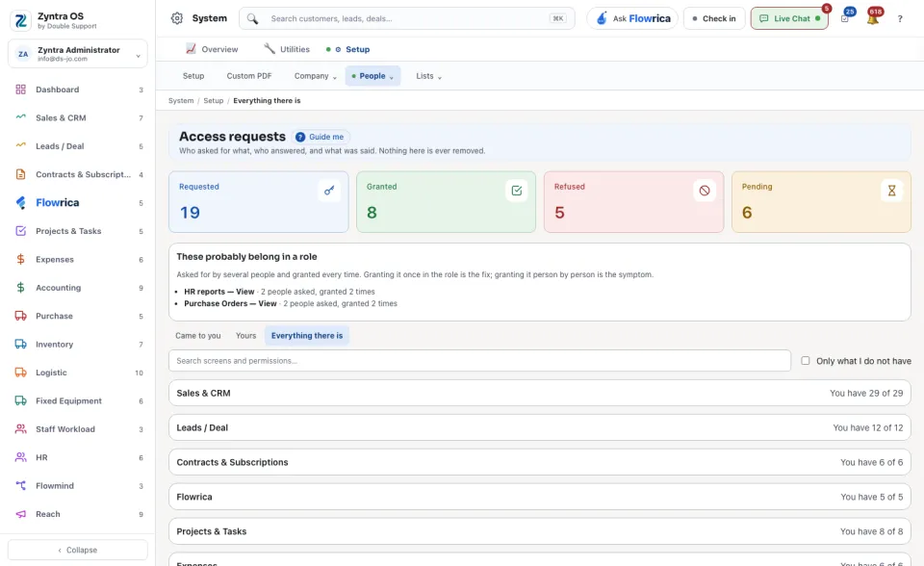924x566 pixels.
Task: Expand the Lists dropdown menu
Action: click(428, 76)
